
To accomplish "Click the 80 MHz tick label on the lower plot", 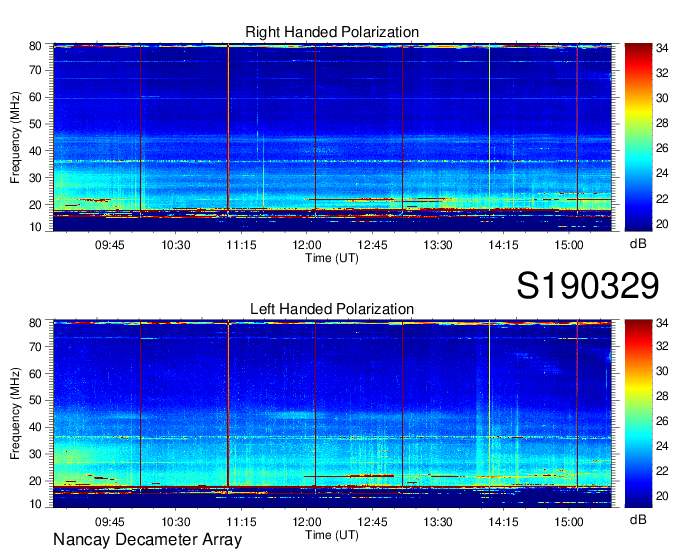I will 35,323.
